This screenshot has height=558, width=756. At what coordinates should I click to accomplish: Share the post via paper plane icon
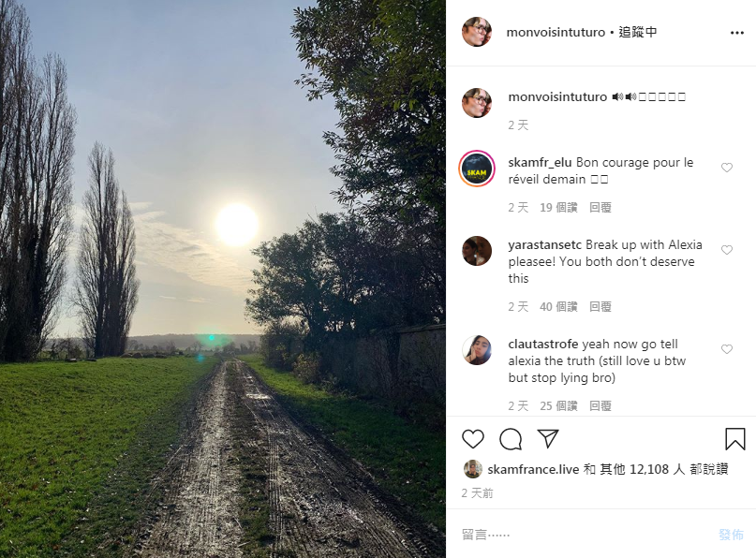(548, 438)
